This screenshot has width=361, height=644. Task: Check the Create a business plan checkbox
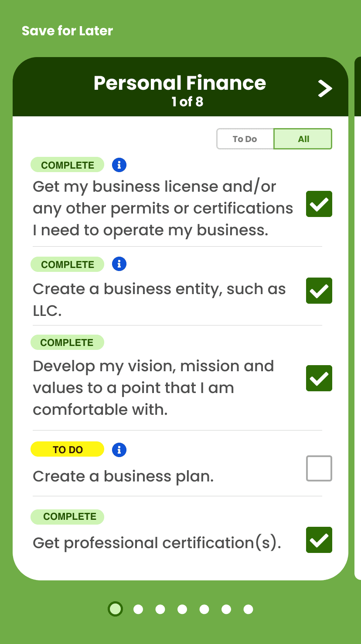(x=319, y=468)
